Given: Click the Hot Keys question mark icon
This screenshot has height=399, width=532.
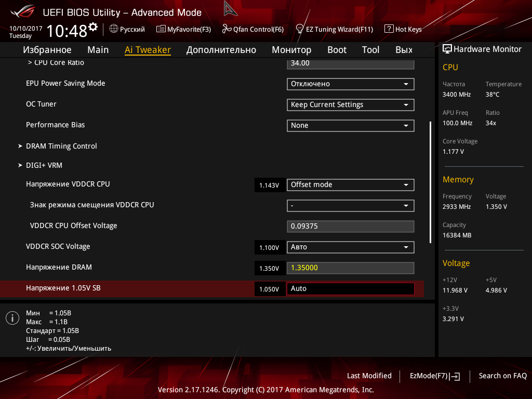Looking at the screenshot, I should pyautogui.click(x=389, y=29).
